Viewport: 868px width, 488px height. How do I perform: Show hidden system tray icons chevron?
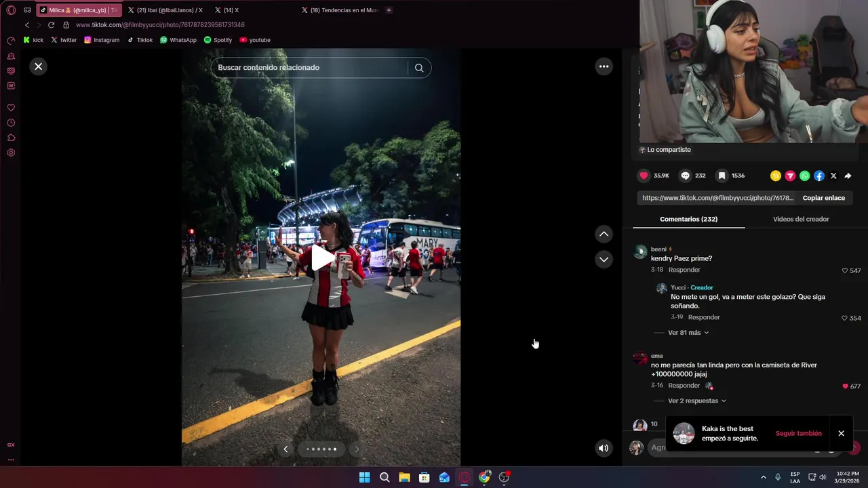pos(764,477)
